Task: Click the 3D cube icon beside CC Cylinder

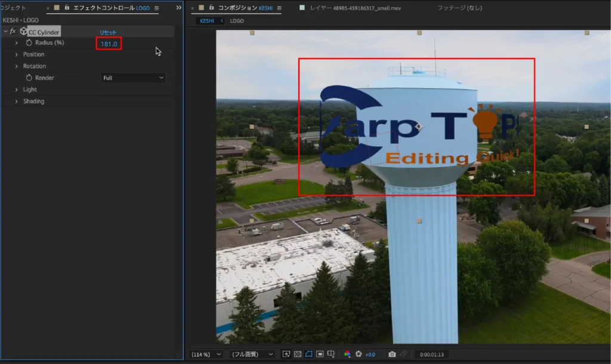Action: [x=23, y=32]
